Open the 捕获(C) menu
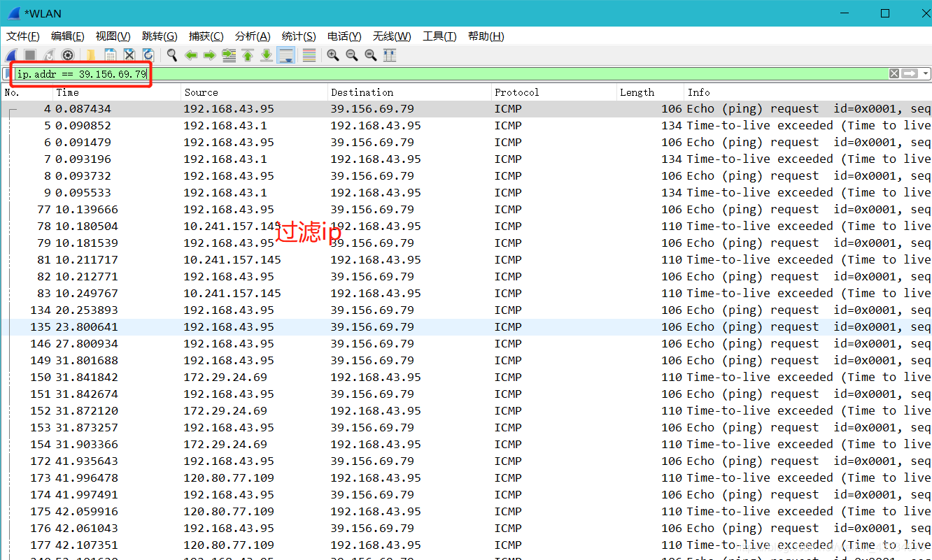The image size is (932, 560). (x=206, y=36)
